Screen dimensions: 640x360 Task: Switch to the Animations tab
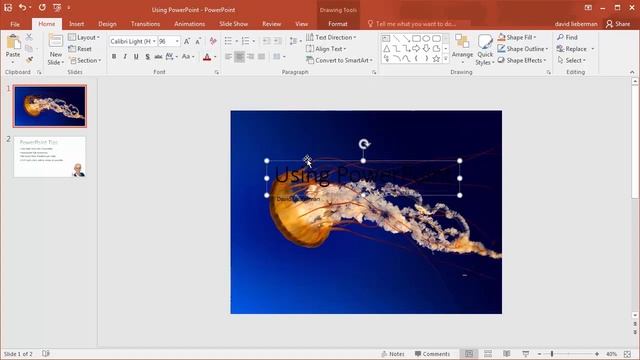[189, 24]
